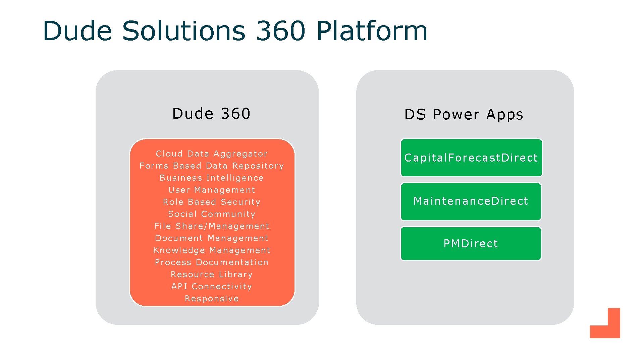The width and height of the screenshot is (644, 362).
Task: Click the PMDirect green box
Action: click(x=471, y=244)
